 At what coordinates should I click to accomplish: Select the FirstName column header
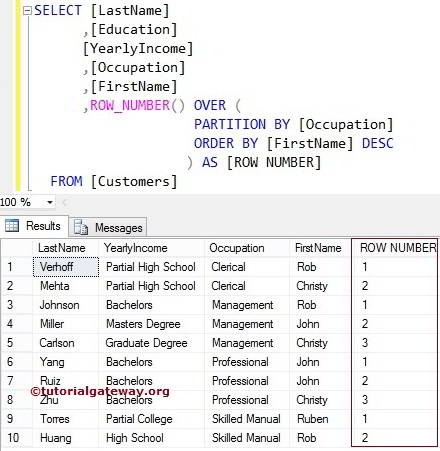[x=321, y=248]
